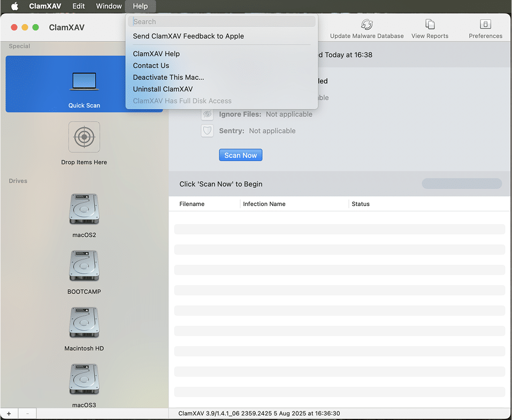
Task: Open ClamXAV Help from the menu
Action: point(156,54)
